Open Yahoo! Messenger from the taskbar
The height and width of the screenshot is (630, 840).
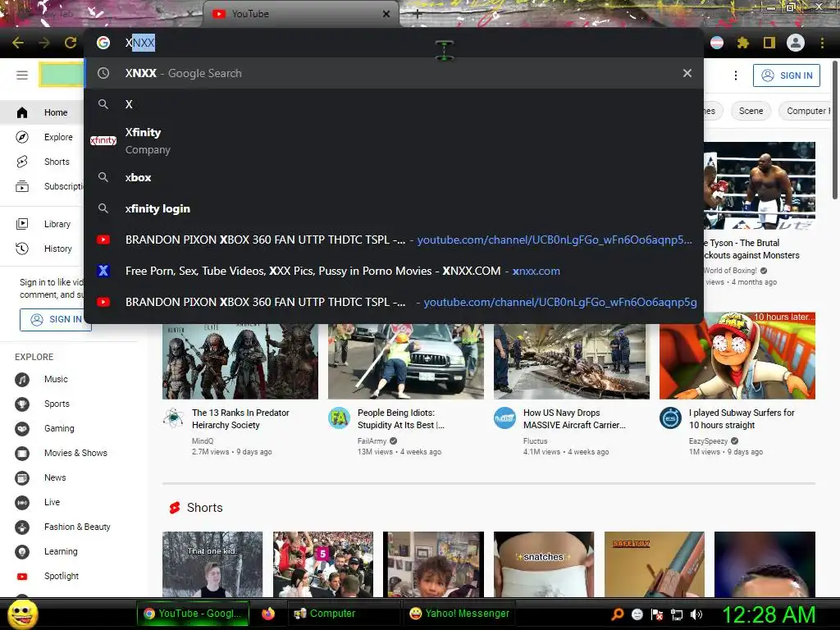coord(459,614)
